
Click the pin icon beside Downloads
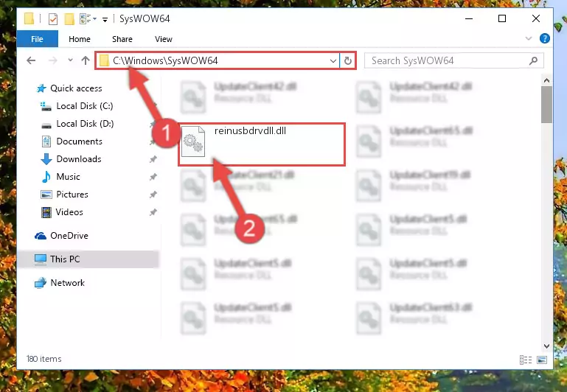pyautogui.click(x=153, y=159)
